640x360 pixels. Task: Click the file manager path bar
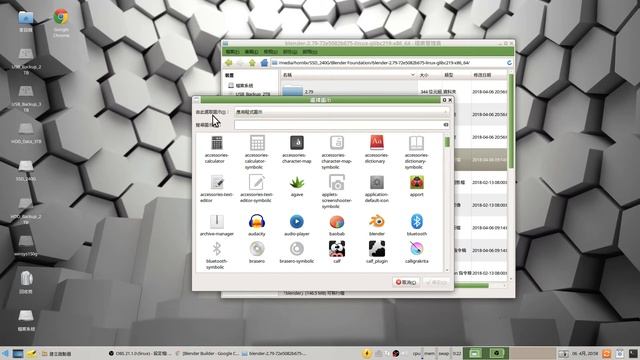[x=388, y=63]
